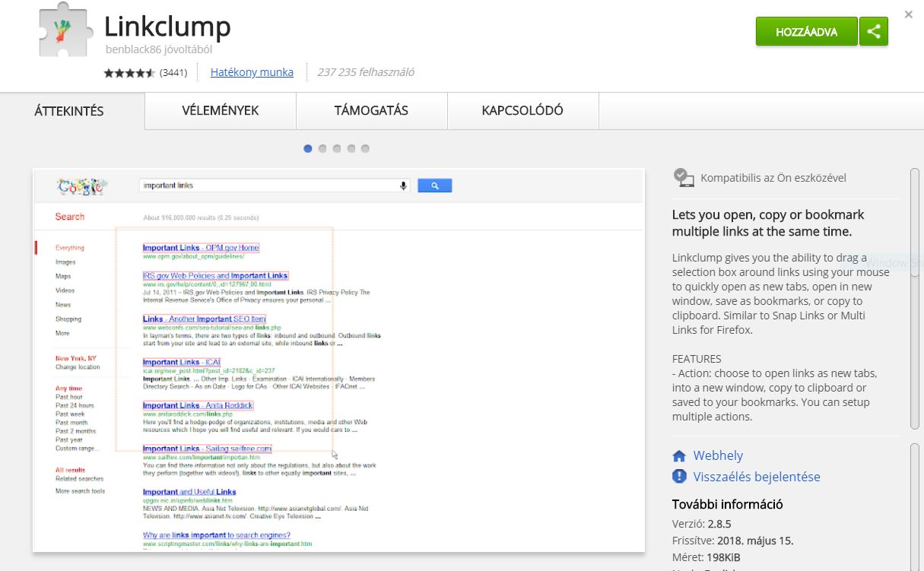Click the star rating icons
924x571 pixels.
coord(129,73)
